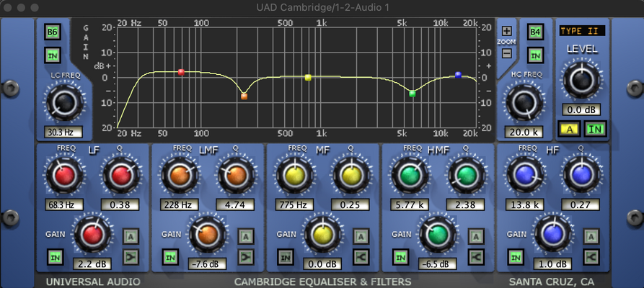
Task: Cycle the B4 high-cut filter type
Action: [x=535, y=32]
